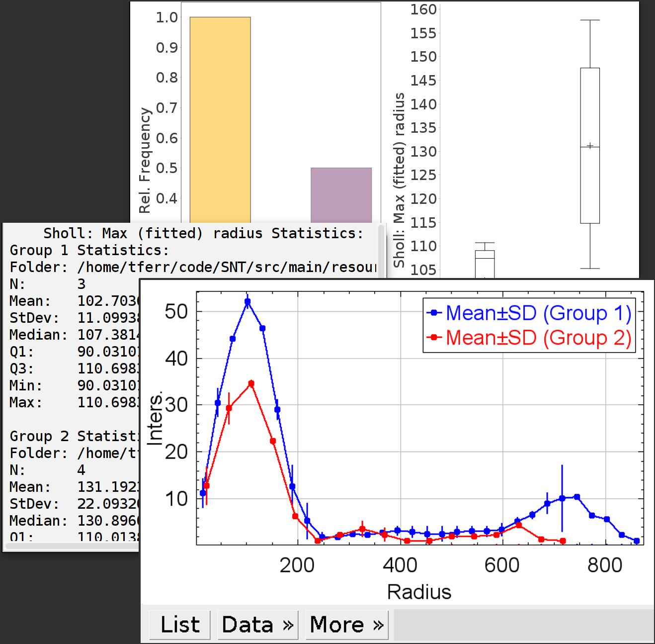Screen dimensions: 655x644
Task: Open the More » dropdown menu
Action: [347, 625]
